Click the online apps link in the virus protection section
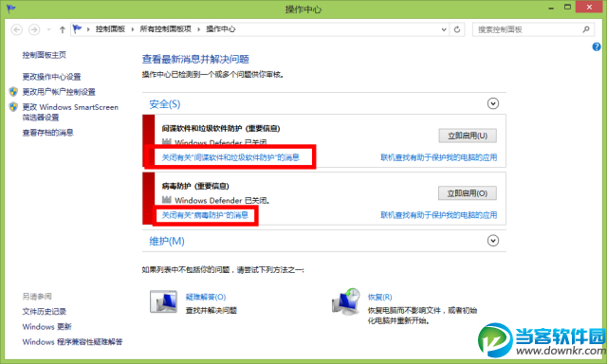607x364 pixels. tap(439, 215)
